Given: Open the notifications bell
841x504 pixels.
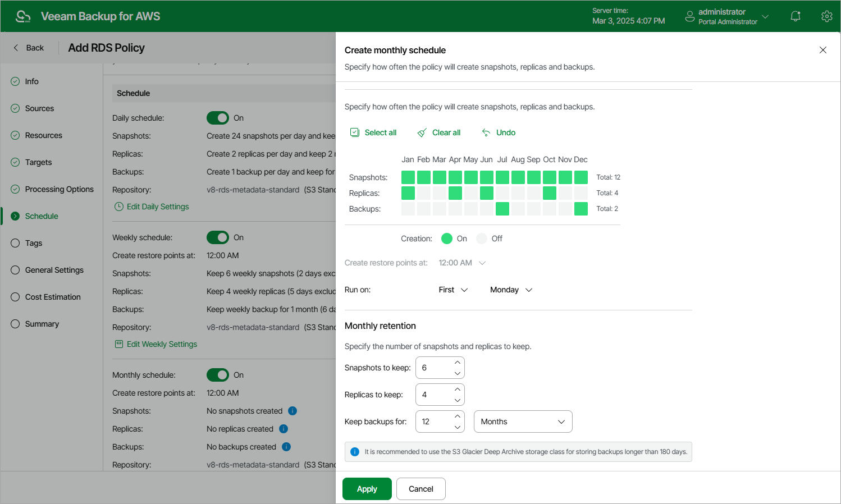Looking at the screenshot, I should coord(795,16).
